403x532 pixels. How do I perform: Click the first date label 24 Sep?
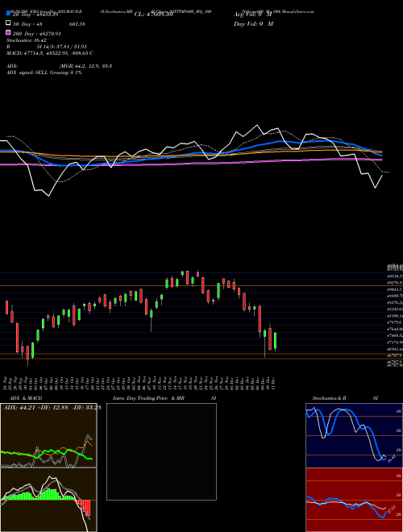[6, 383]
